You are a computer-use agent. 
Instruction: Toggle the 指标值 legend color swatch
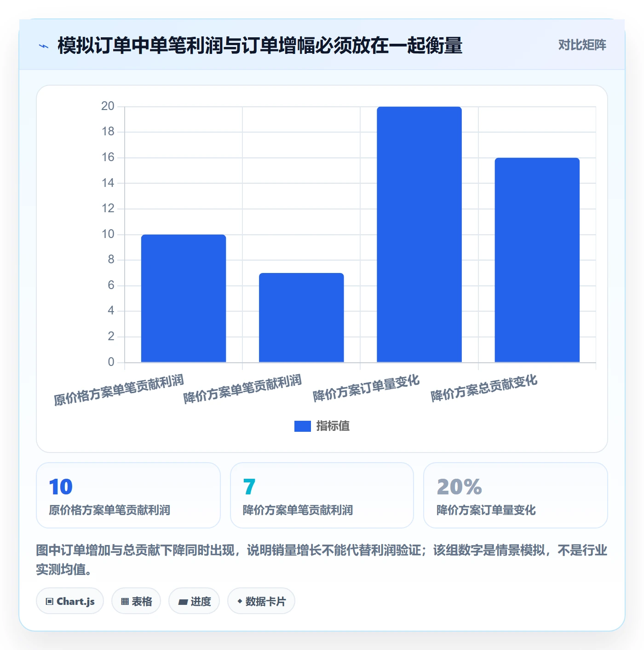[302, 426]
